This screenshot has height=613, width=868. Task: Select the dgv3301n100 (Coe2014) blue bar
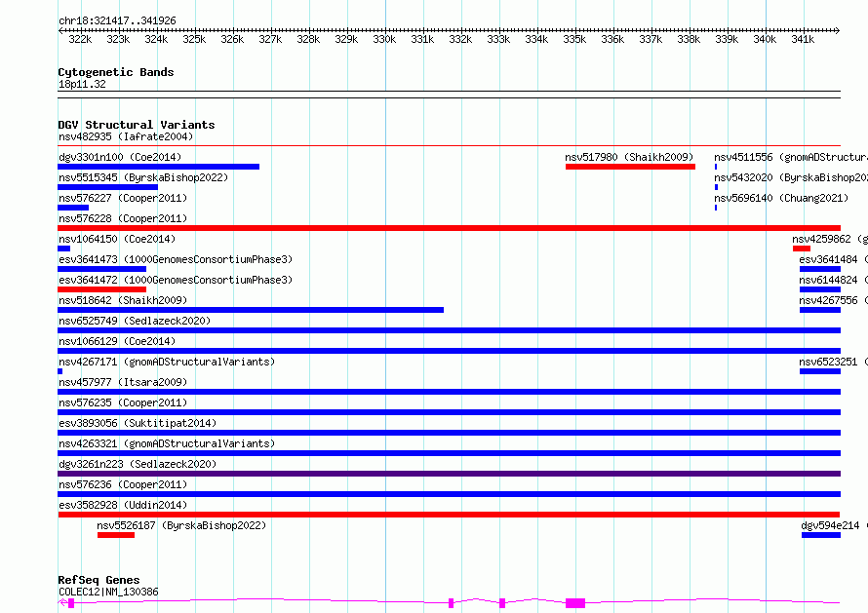pyautogui.click(x=158, y=167)
